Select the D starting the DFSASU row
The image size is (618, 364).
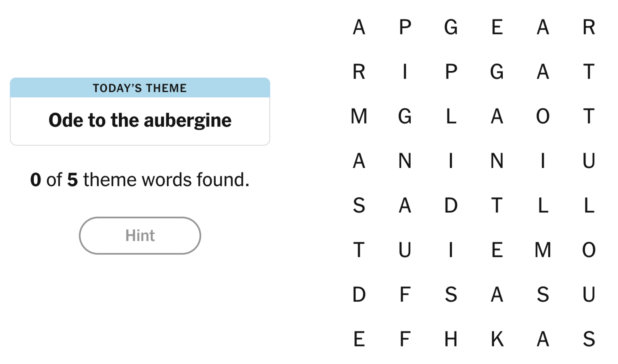(x=359, y=294)
